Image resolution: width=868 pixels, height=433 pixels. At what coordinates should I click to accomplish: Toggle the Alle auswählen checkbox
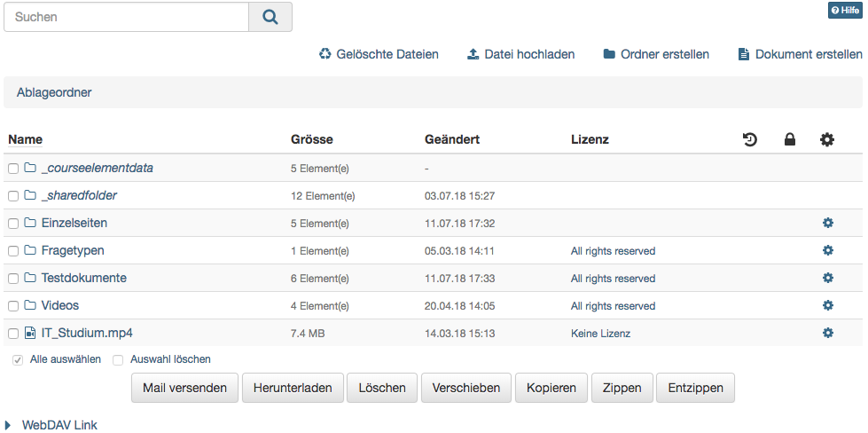point(18,360)
